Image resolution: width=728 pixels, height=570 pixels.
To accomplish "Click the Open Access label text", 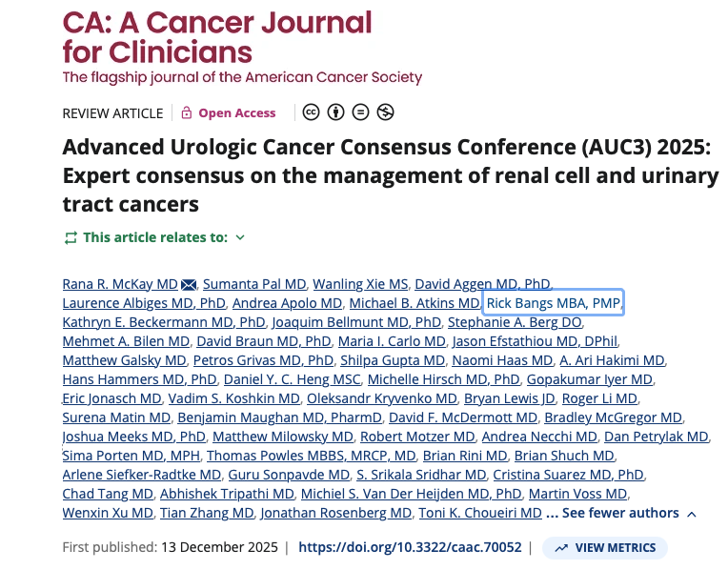I will [x=237, y=112].
